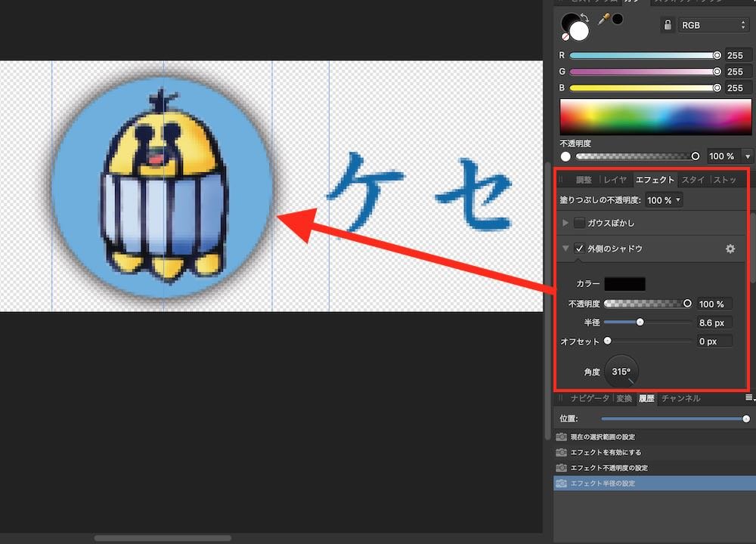Viewport: 756px width, 544px height.
Task: Click the color panel 不透明度 slider
Action: pyautogui.click(x=637, y=156)
